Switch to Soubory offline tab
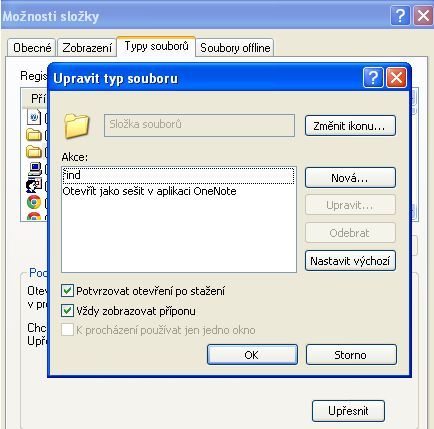 pos(235,48)
